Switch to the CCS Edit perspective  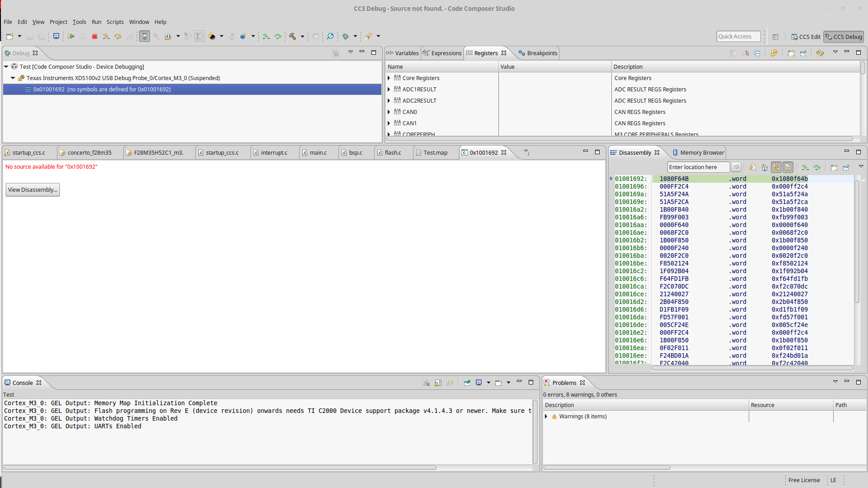(x=806, y=37)
